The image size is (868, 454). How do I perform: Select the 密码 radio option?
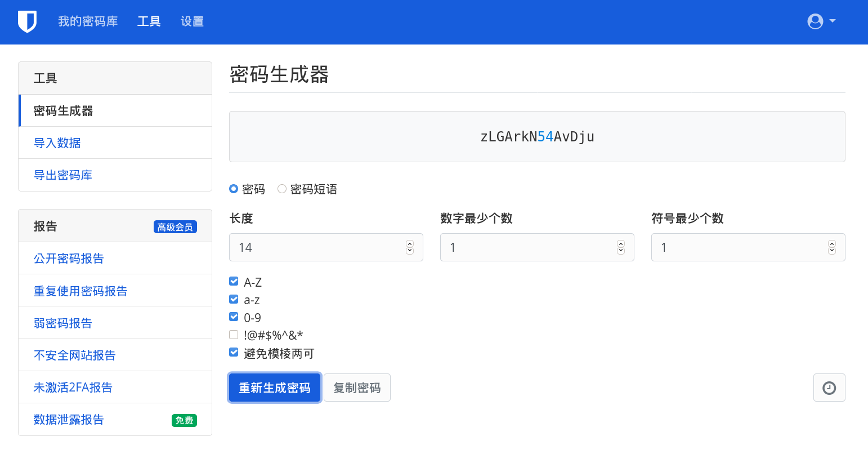(234, 189)
